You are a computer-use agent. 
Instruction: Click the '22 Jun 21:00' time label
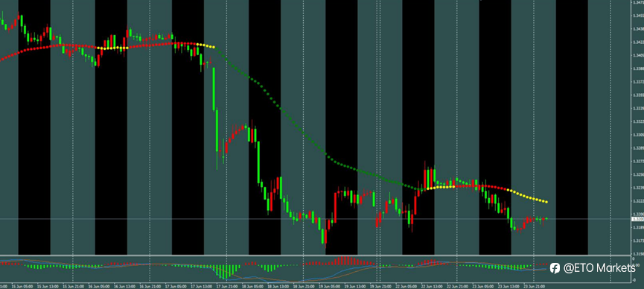coord(458,286)
